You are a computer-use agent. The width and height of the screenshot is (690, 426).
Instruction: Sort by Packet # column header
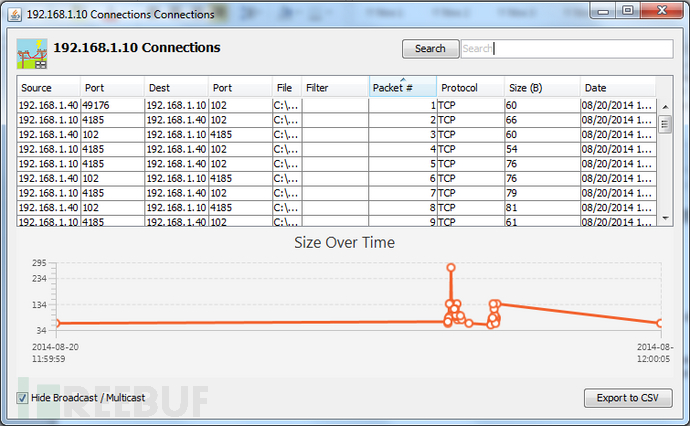tap(403, 88)
